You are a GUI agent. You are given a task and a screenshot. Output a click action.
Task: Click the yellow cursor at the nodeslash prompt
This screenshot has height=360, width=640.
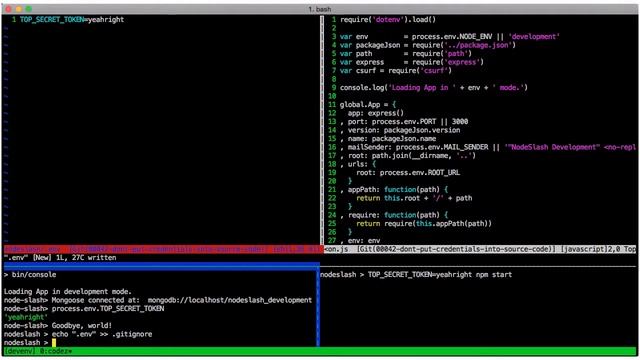tap(54, 342)
